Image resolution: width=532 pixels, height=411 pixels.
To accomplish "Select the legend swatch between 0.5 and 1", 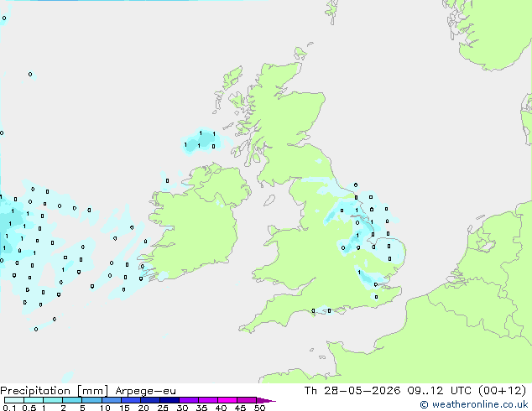I will 34,400.
